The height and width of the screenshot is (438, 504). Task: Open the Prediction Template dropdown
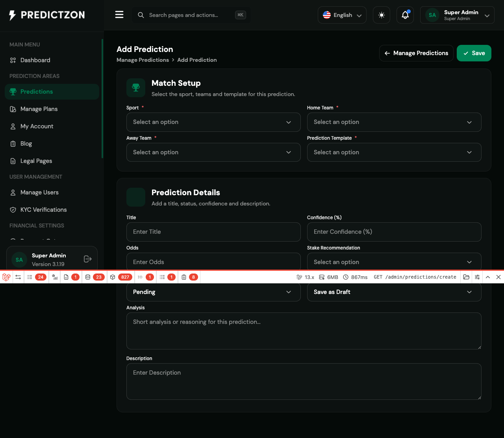394,152
